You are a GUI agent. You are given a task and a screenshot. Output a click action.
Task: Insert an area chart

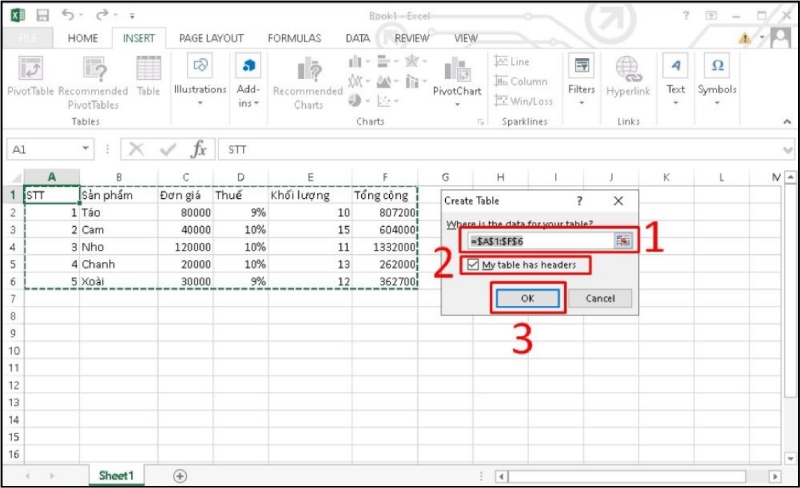[x=387, y=81]
